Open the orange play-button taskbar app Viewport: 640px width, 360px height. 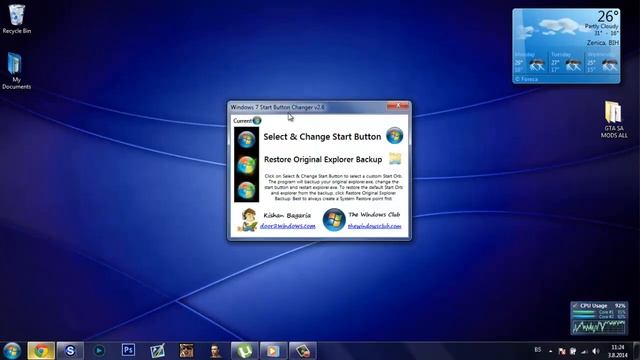pos(273,351)
